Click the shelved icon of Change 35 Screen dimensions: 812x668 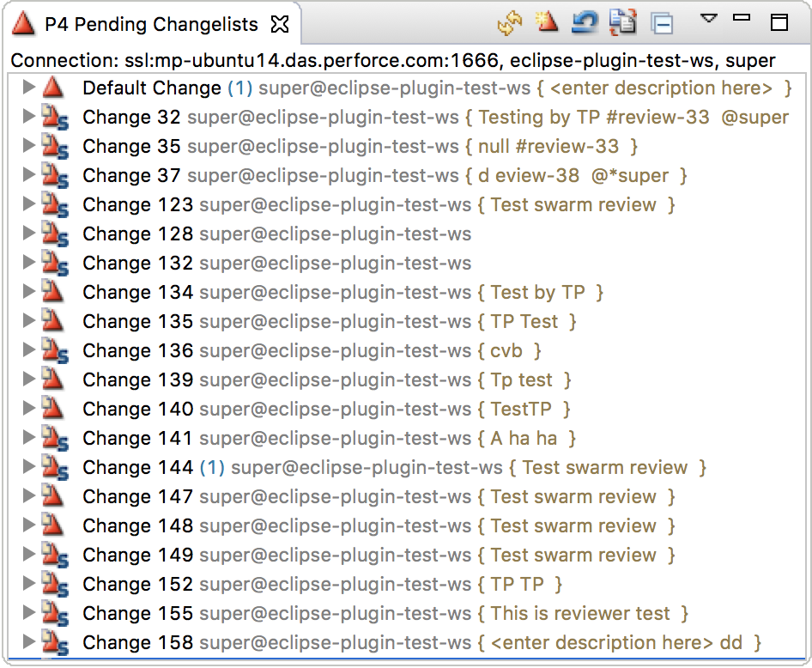[x=55, y=147]
